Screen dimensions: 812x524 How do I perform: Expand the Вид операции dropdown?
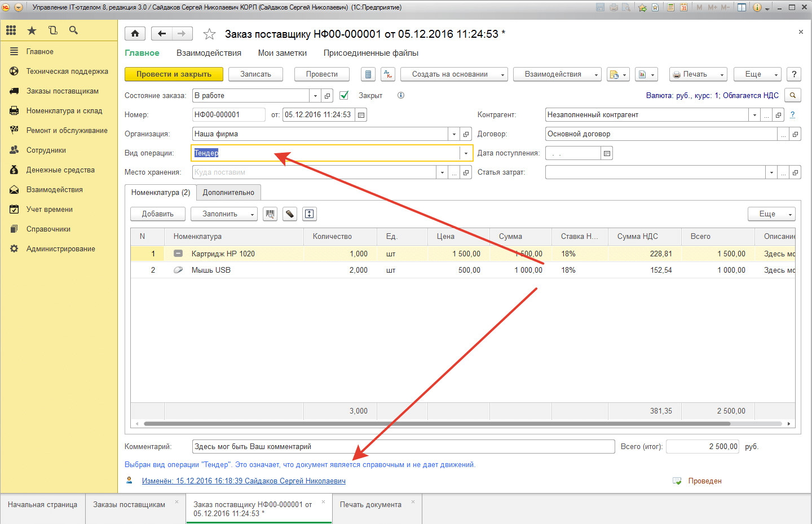(466, 153)
